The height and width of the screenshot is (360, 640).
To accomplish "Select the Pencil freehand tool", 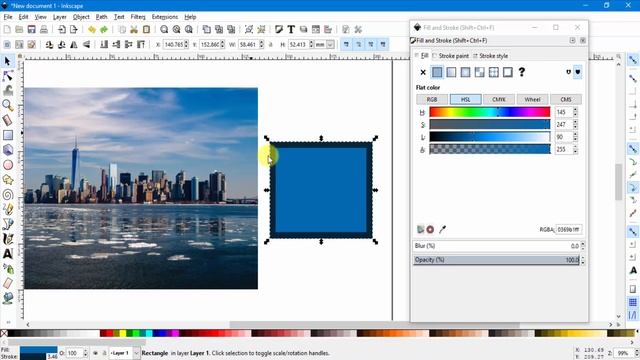I will click(x=7, y=209).
